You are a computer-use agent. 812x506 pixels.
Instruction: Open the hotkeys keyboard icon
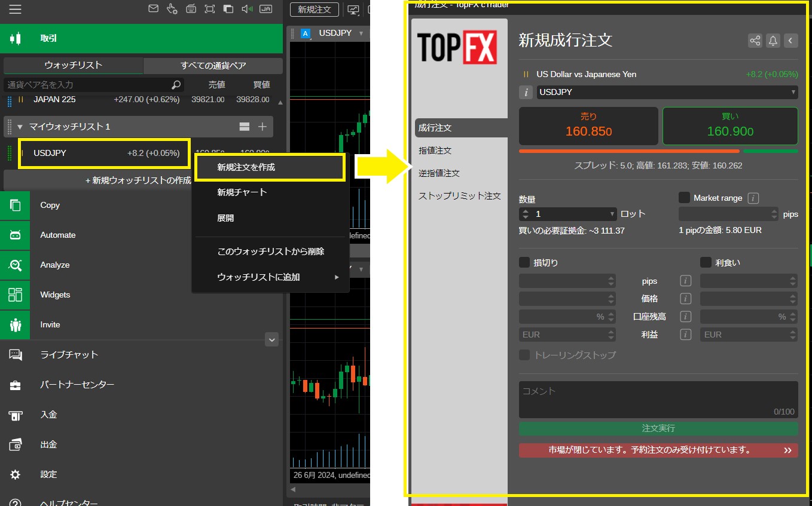point(191,9)
